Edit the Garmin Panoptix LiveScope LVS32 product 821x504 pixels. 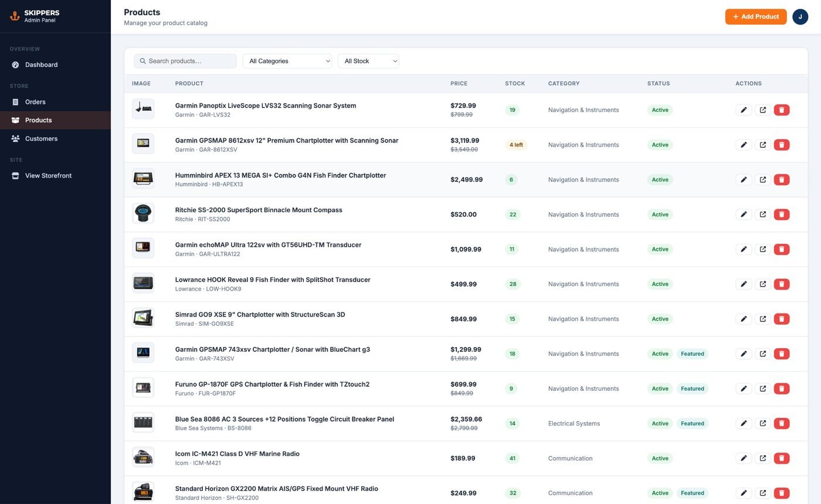pos(744,110)
